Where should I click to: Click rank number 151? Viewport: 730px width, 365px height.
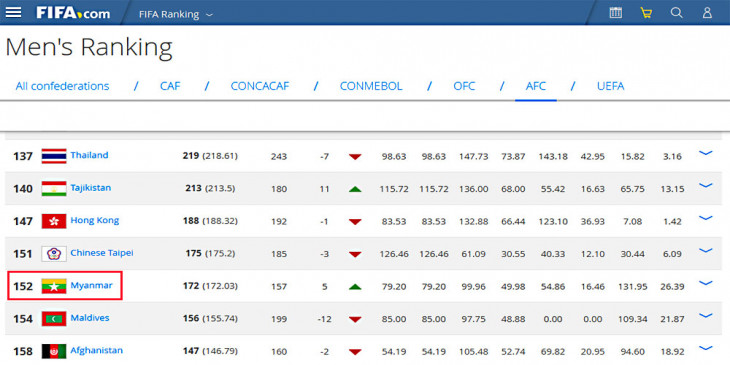[23, 254]
